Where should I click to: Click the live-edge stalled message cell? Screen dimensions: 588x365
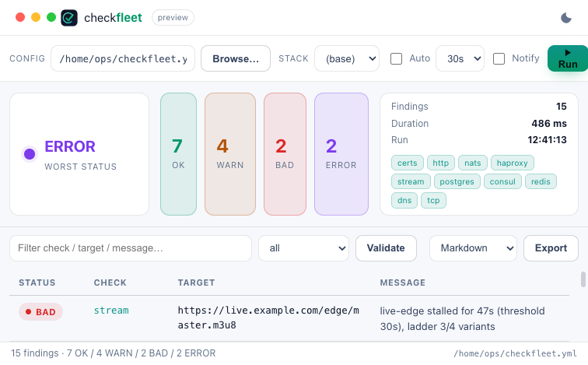pyautogui.click(x=462, y=318)
